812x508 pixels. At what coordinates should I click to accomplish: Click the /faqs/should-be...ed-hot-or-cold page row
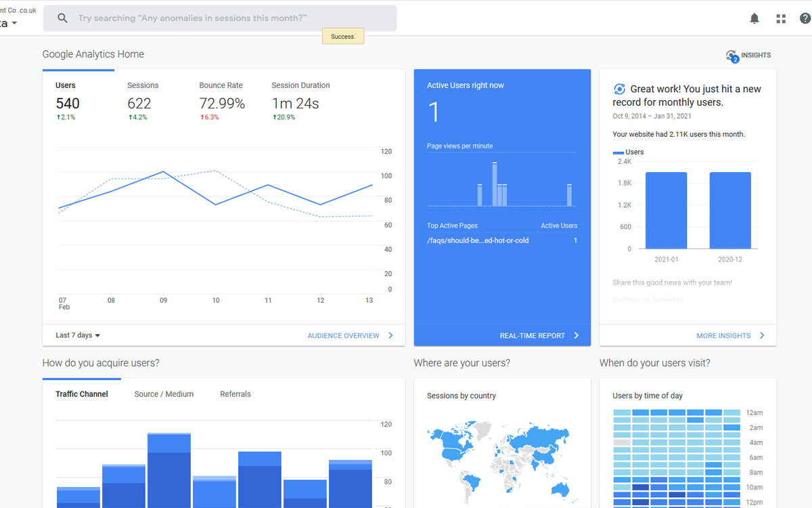[502, 240]
